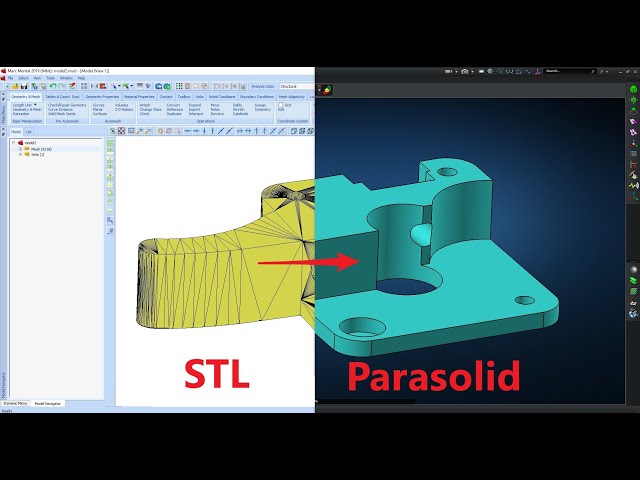Click Convert in Operations group

pyautogui.click(x=173, y=105)
